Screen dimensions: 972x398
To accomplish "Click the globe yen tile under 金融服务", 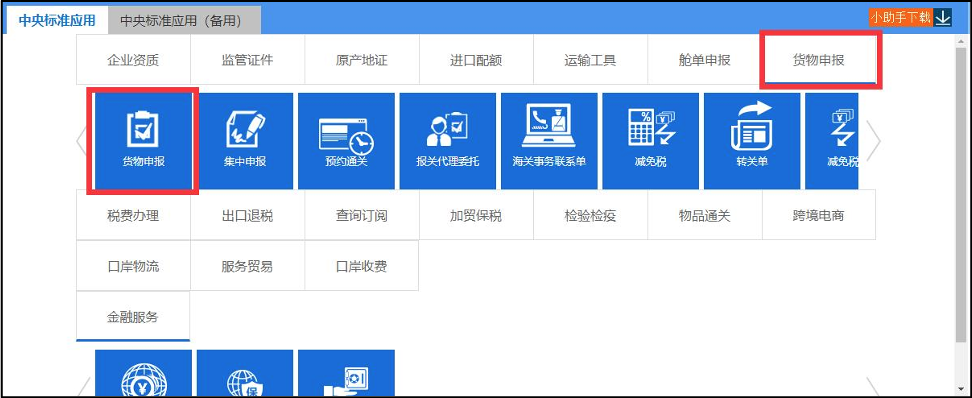I will 143,373.
